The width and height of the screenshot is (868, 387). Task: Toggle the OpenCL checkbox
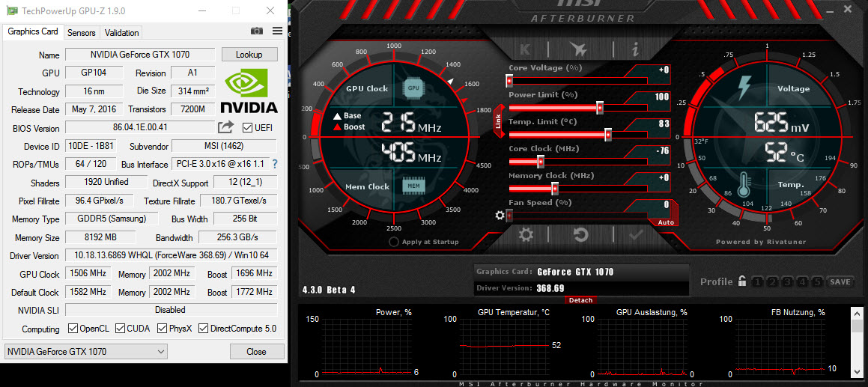pyautogui.click(x=73, y=329)
